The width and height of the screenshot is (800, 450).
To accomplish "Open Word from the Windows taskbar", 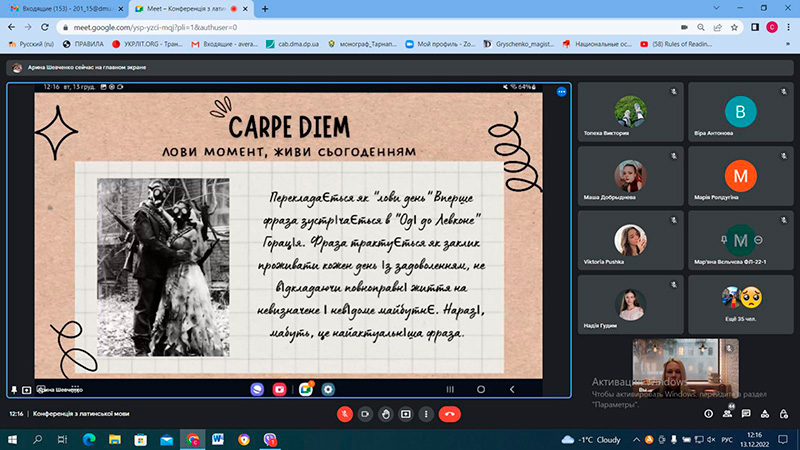I will [217, 439].
